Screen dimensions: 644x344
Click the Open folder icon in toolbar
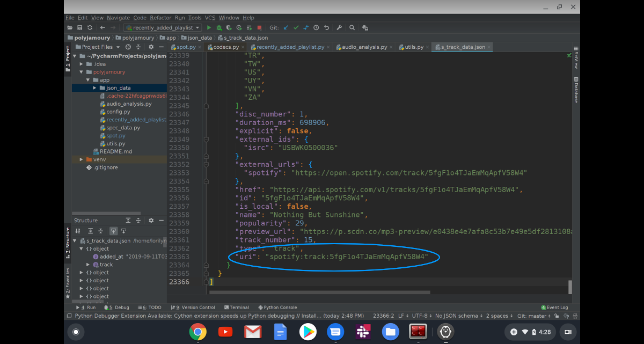(x=70, y=27)
